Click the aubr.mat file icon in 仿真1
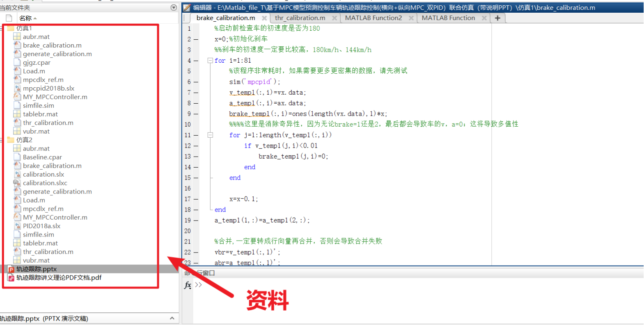Viewport: 644px width, 325px height. 17,36
